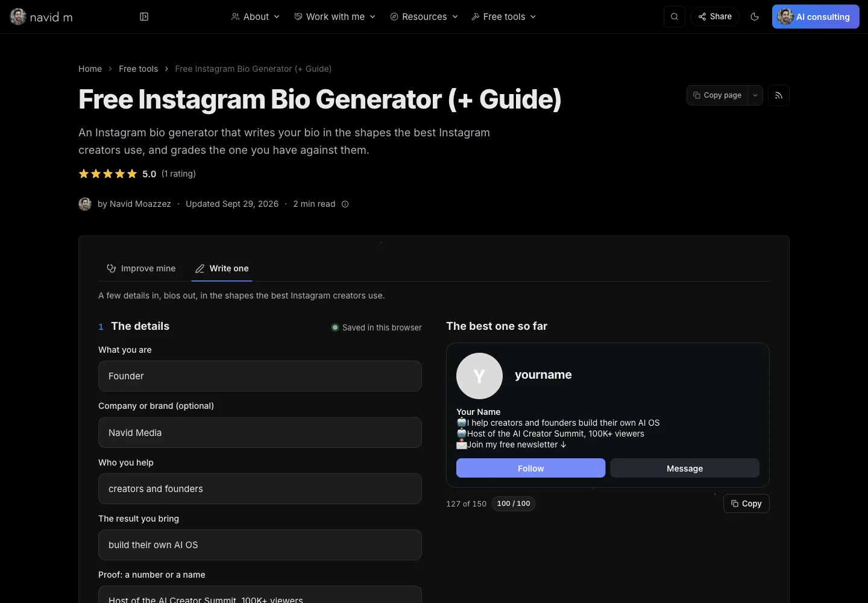Go to the Home breadcrumb
This screenshot has width=868, height=603.
(x=90, y=69)
